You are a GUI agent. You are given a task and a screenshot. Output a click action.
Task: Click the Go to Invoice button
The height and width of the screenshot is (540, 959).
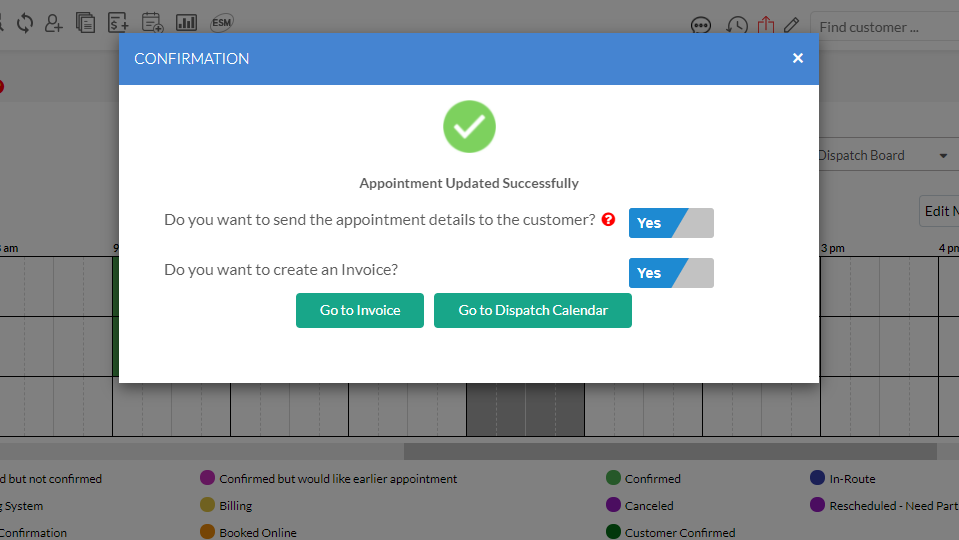coord(360,310)
